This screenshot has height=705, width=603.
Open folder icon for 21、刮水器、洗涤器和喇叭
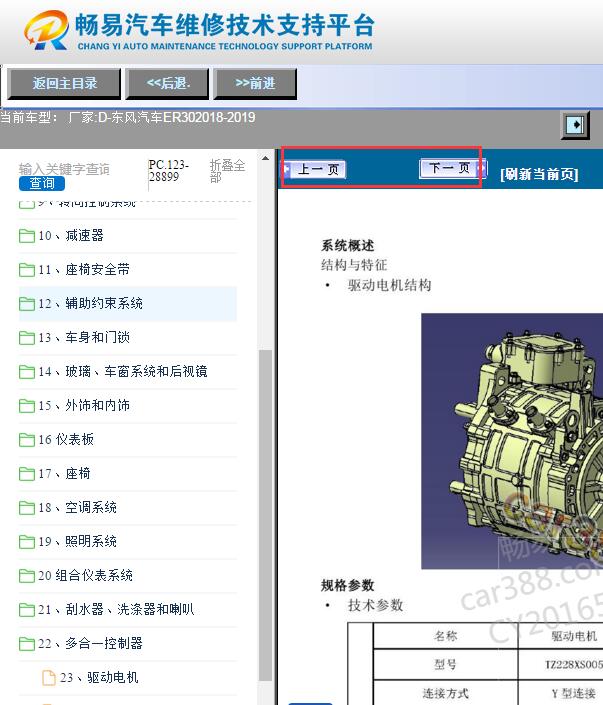pyautogui.click(x=27, y=610)
